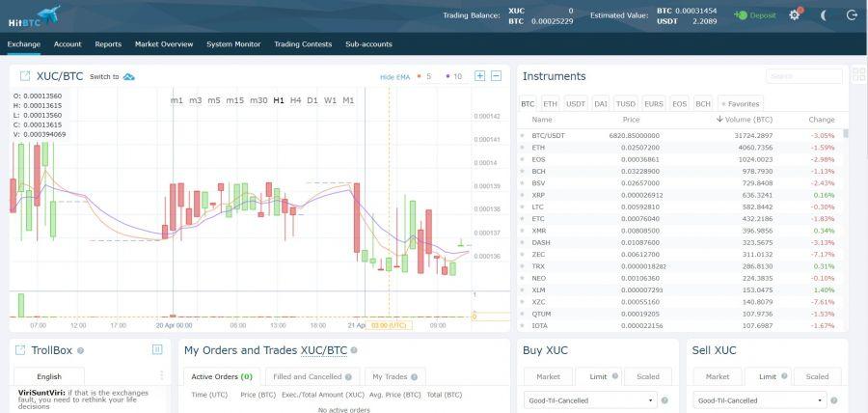Click info icon on Filled and Cancelled

pos(348,377)
